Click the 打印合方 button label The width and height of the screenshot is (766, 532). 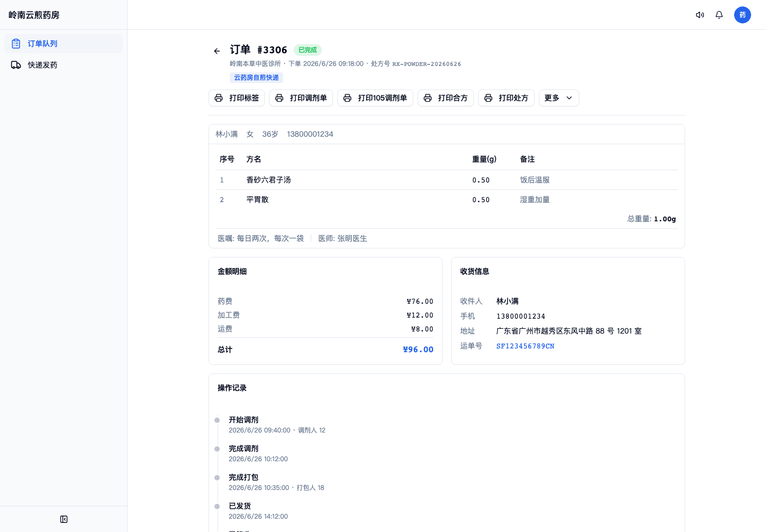coord(453,98)
